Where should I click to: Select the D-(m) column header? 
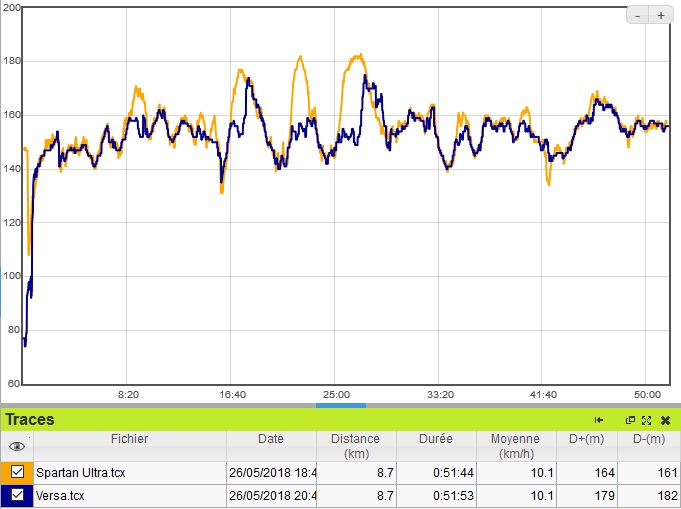point(649,439)
